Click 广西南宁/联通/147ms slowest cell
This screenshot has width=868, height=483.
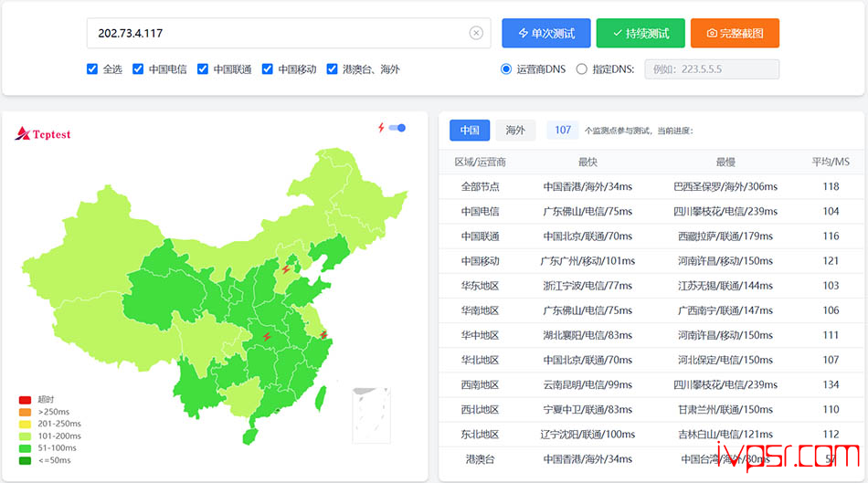(x=725, y=311)
